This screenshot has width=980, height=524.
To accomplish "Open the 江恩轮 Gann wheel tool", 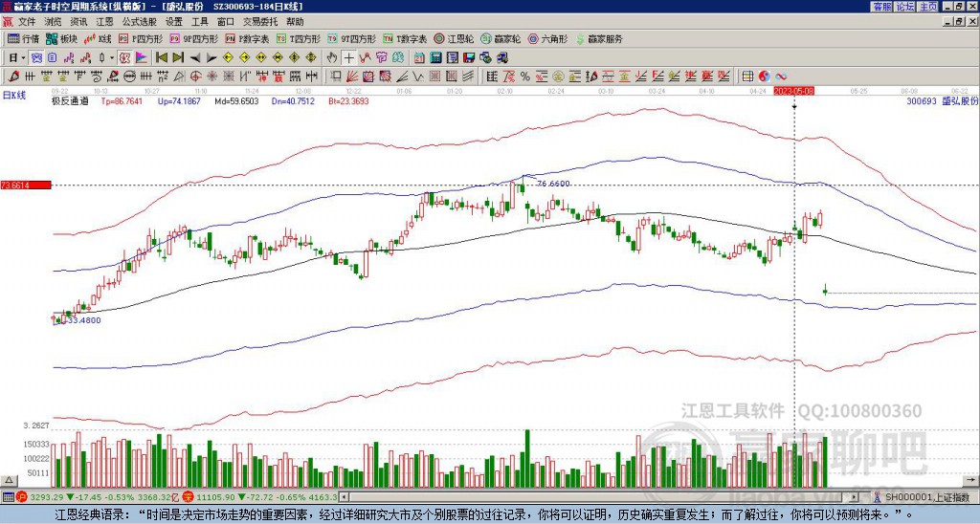I will (x=455, y=39).
